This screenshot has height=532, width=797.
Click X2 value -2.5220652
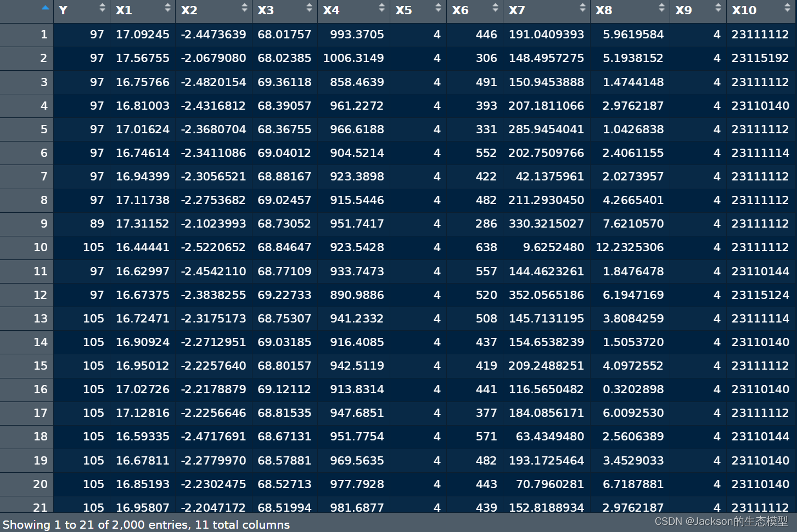tap(214, 247)
